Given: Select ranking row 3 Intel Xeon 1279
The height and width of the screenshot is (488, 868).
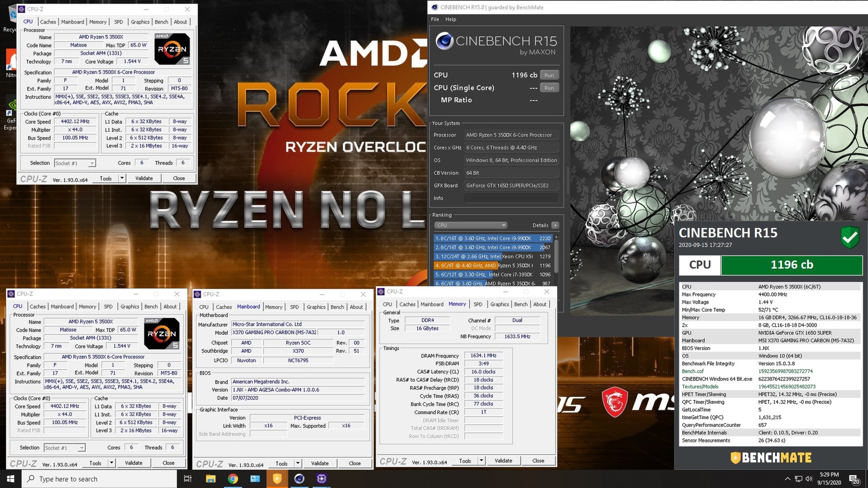Looking at the screenshot, I should click(x=493, y=256).
